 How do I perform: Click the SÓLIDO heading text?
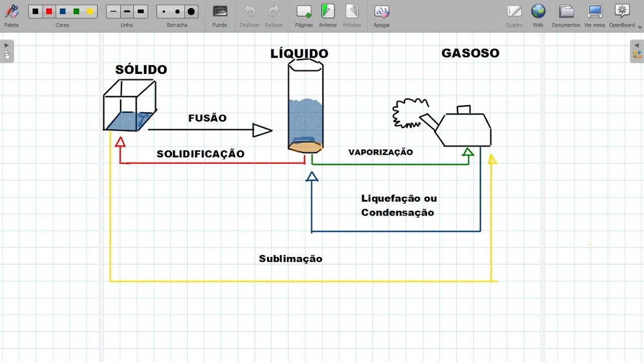pos(141,69)
